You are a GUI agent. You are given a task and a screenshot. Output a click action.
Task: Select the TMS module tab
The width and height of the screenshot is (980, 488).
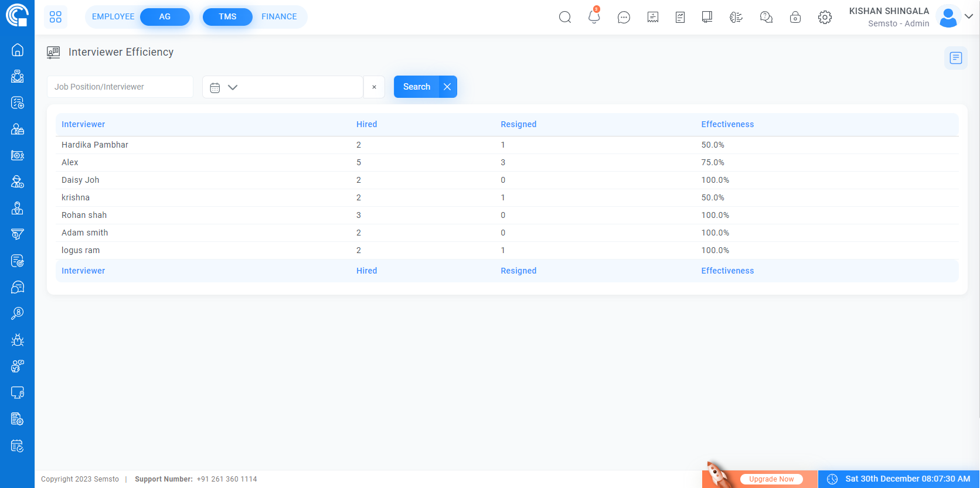tap(227, 17)
